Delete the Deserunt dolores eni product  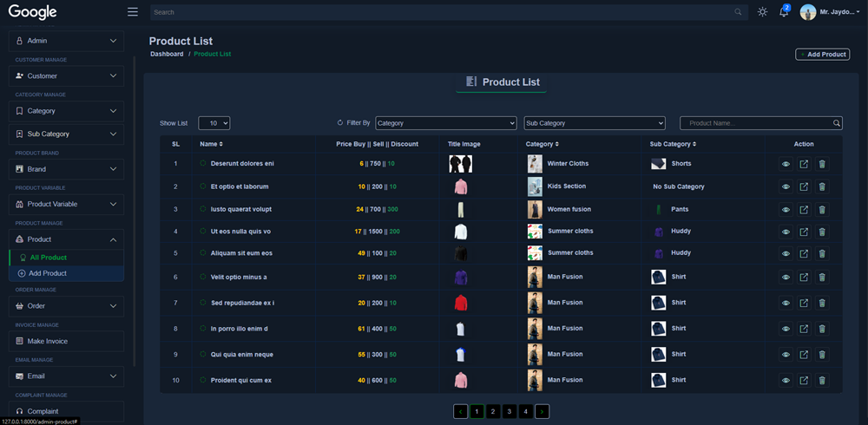pyautogui.click(x=822, y=164)
